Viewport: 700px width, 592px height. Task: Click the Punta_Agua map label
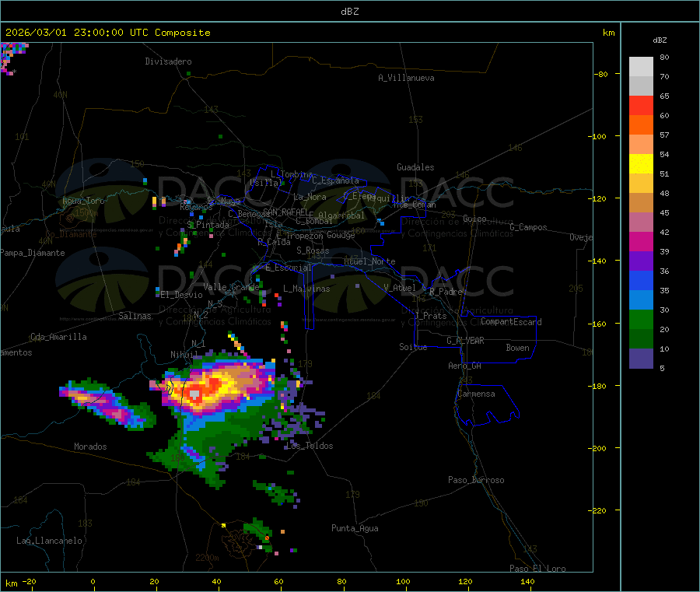pos(355,528)
